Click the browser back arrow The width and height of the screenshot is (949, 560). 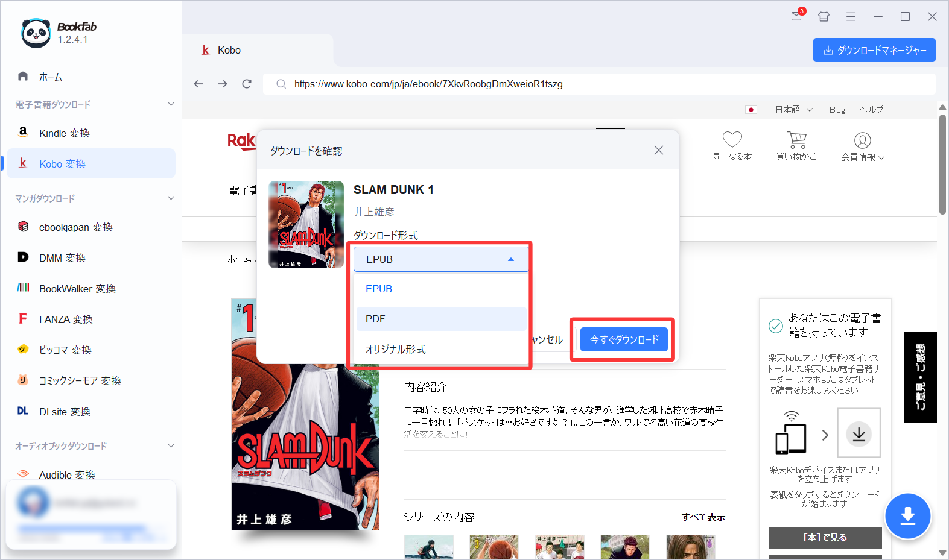point(198,84)
